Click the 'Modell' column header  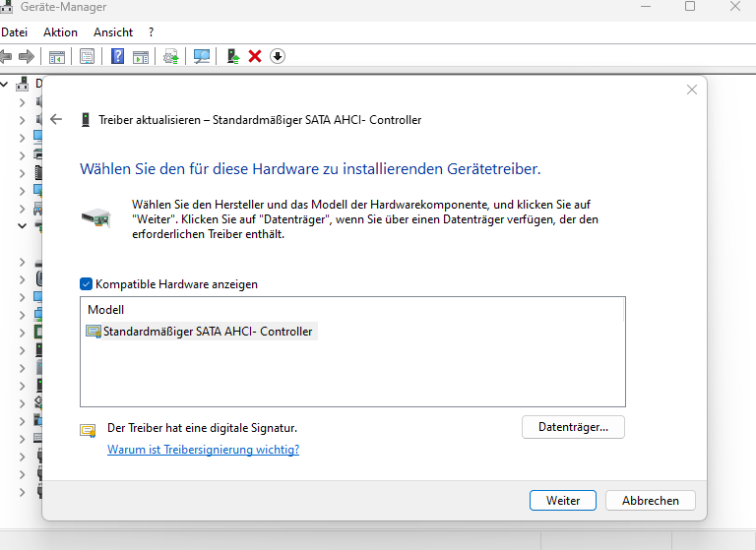point(105,310)
